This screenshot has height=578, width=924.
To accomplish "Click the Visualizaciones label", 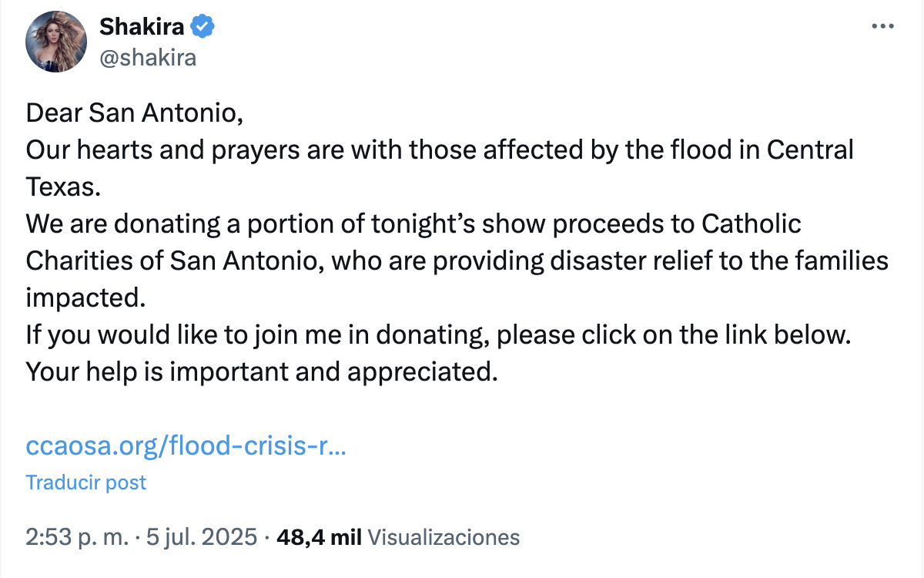I will pyautogui.click(x=444, y=537).
